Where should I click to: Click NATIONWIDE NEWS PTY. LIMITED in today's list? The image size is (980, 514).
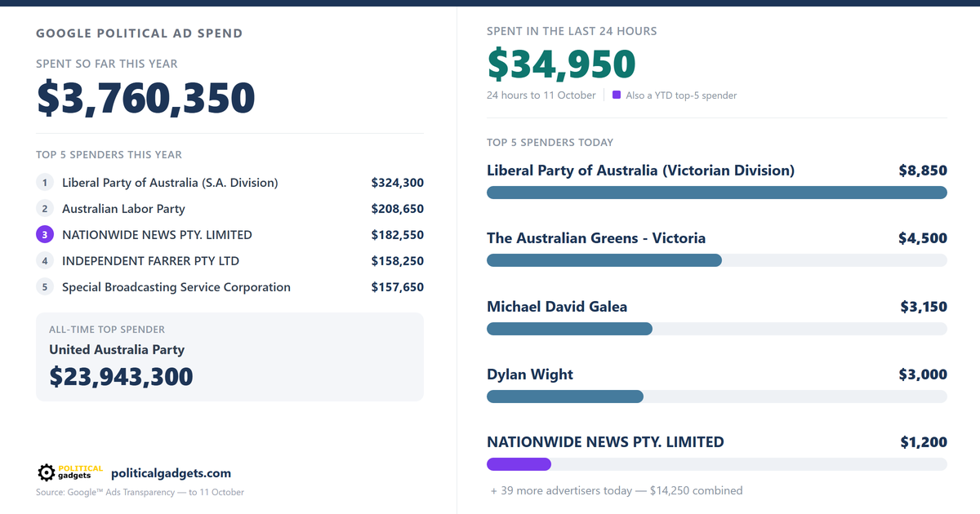[605, 442]
